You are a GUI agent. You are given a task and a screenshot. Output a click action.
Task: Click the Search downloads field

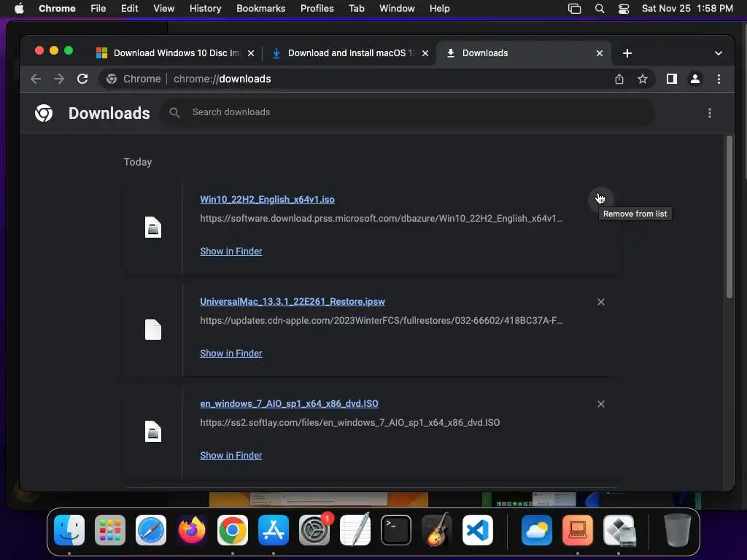click(407, 112)
